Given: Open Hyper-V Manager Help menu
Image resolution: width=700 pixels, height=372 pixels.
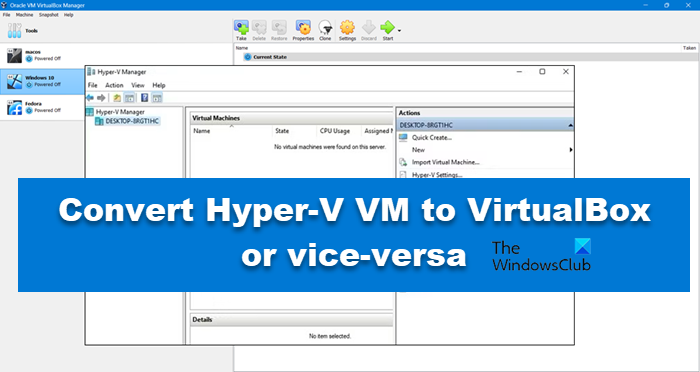Looking at the screenshot, I should point(159,85).
